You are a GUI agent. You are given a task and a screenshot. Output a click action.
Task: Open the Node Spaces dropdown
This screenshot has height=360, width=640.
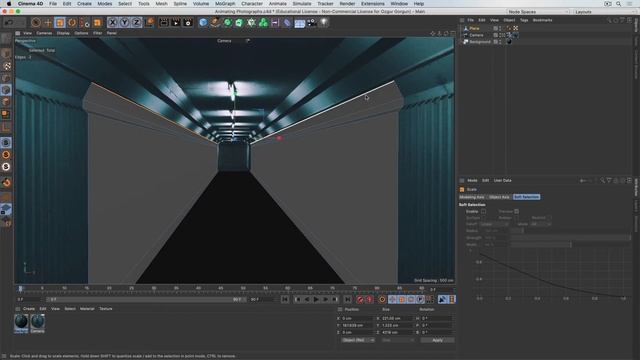tap(538, 12)
